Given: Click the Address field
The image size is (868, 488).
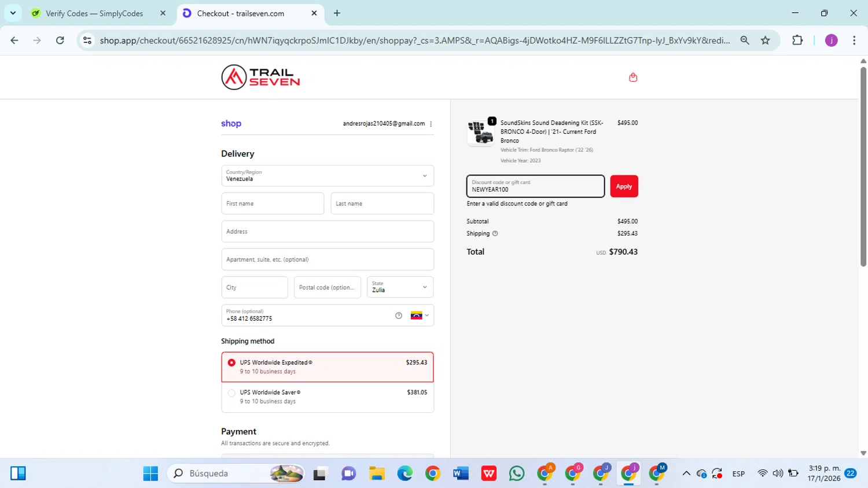Looking at the screenshot, I should click(x=328, y=232).
